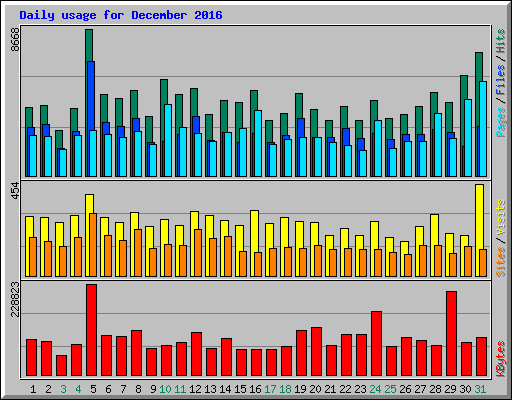Click the "Sites" legend label

(x=501, y=262)
